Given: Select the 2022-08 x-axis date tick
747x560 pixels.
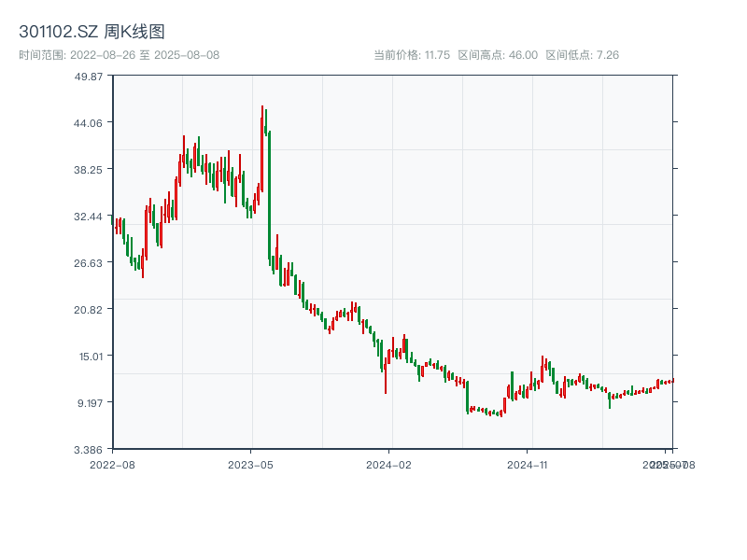Looking at the screenshot, I should 112,463.
